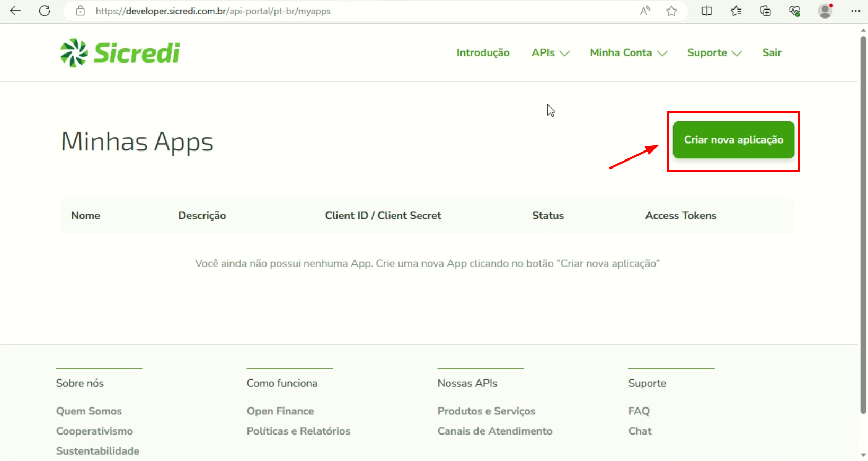Expand the Suporte dropdown menu
The image size is (868, 461).
point(714,53)
